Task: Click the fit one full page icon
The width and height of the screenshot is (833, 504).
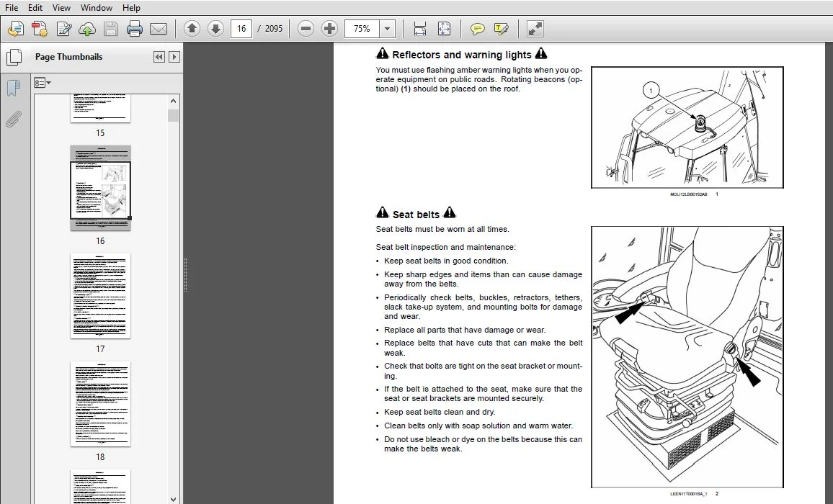Action: 444,29
